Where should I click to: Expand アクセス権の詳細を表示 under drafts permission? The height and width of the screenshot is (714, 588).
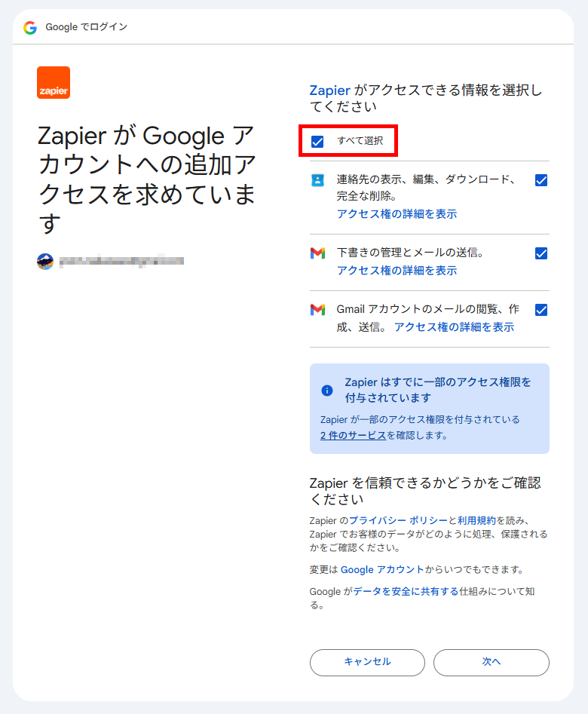(397, 271)
